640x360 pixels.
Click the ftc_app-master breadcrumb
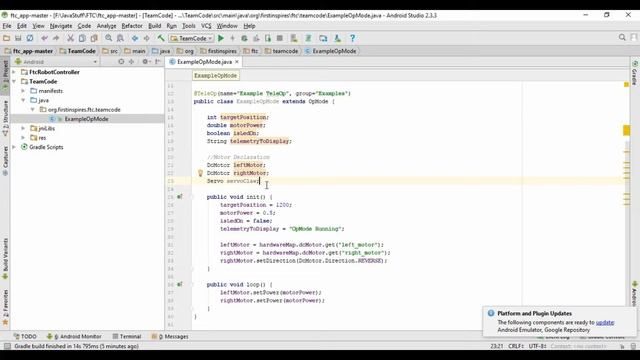(29, 51)
